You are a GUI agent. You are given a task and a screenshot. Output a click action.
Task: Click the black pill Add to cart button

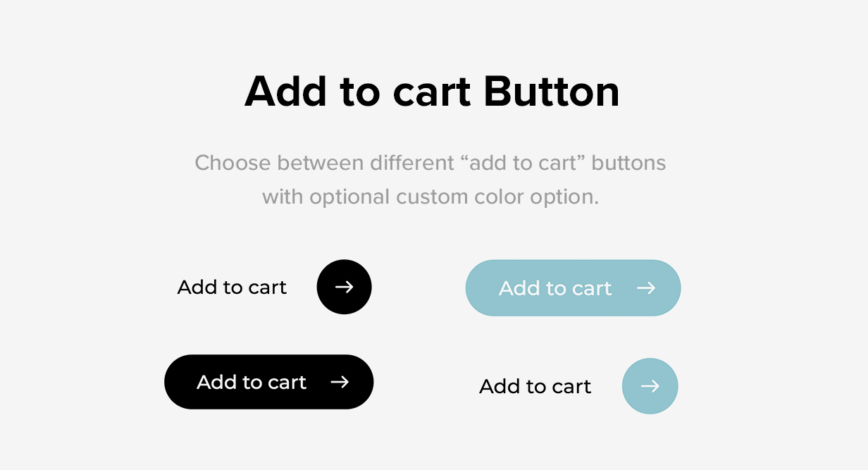coord(268,382)
